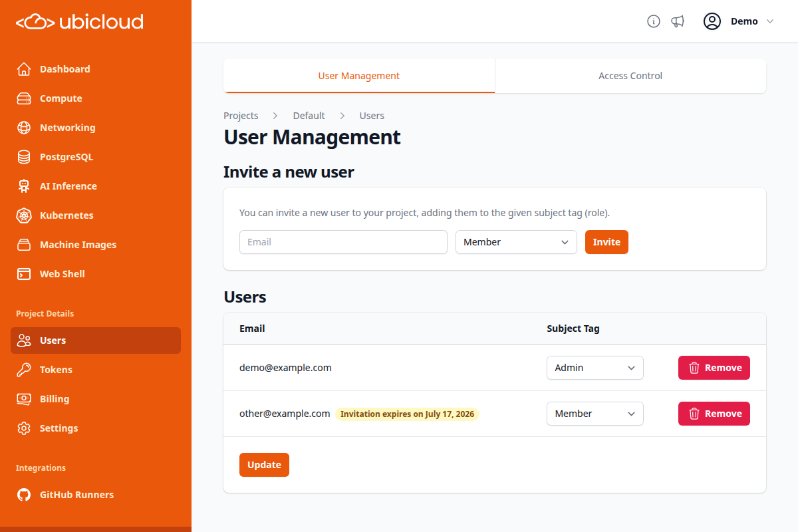Open the Admin subject tag dropdown
This screenshot has height=532, width=798.
(595, 368)
